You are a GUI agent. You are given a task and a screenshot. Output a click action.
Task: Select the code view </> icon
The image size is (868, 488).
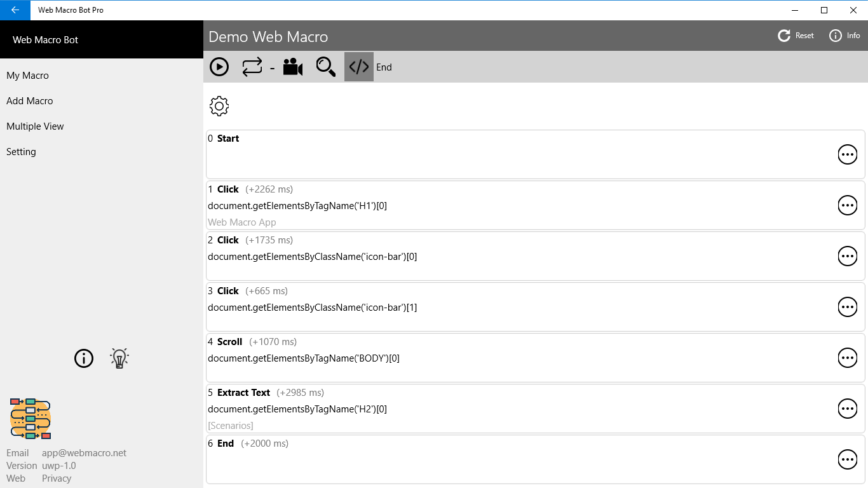click(x=358, y=66)
